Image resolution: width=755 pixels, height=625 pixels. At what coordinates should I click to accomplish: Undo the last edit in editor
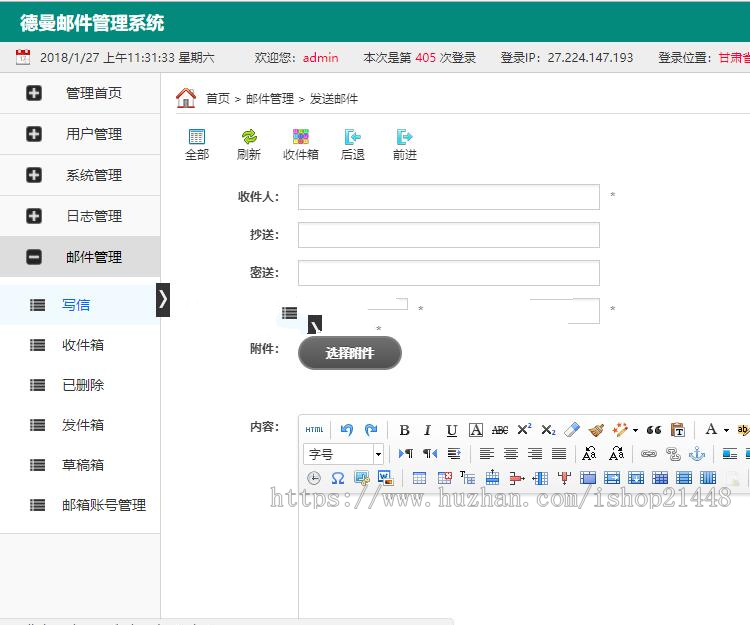[347, 430]
